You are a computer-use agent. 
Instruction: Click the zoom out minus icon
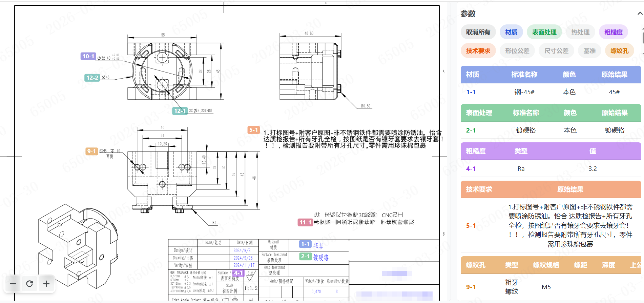click(x=13, y=284)
